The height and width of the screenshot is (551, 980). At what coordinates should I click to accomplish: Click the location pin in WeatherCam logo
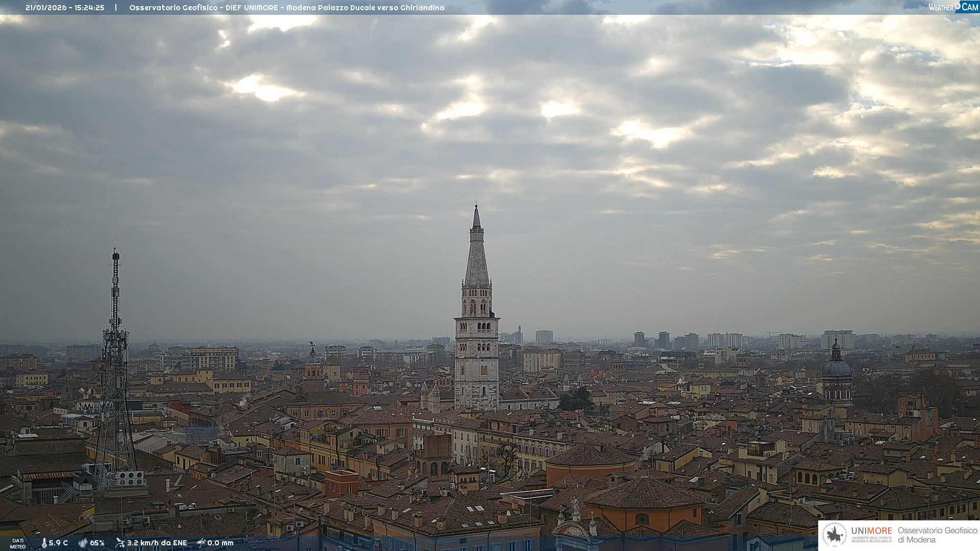click(958, 6)
